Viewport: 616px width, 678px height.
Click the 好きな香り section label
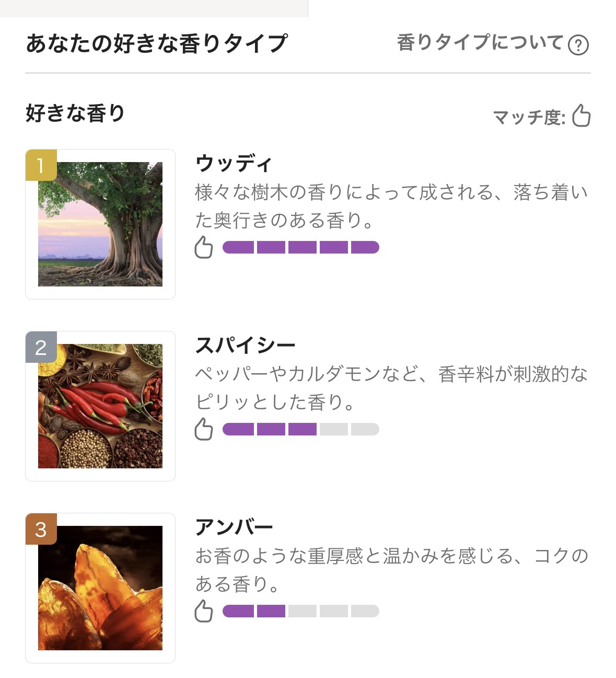(x=75, y=113)
